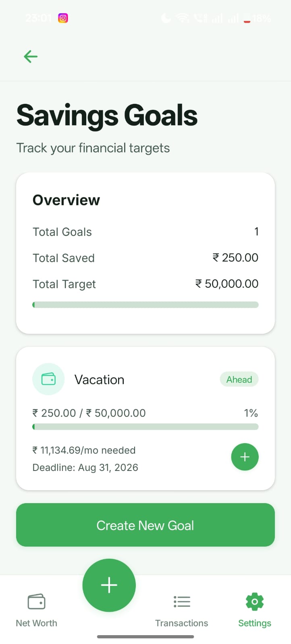Screen dimensions: 291x644
Task: Switch to the Transactions tab
Action: (x=181, y=610)
